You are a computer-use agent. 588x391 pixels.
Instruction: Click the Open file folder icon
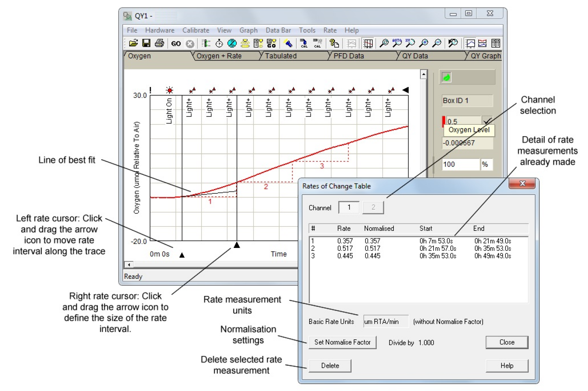tap(133, 43)
